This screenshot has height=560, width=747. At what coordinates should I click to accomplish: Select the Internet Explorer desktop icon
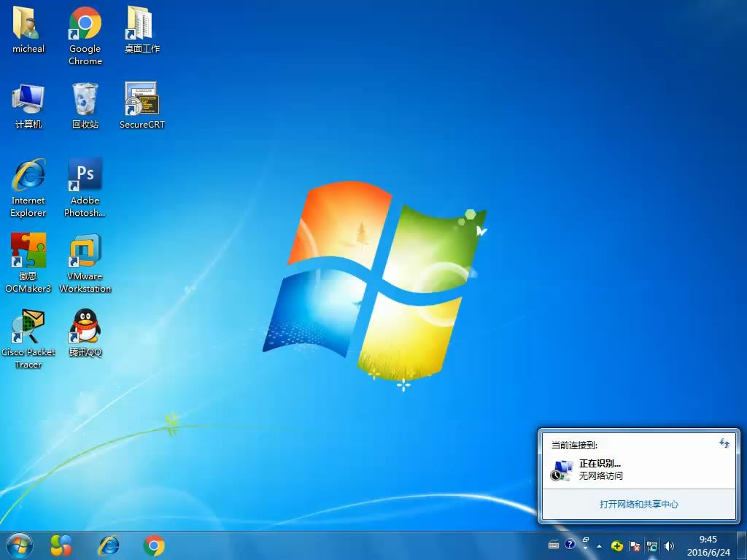(28, 188)
